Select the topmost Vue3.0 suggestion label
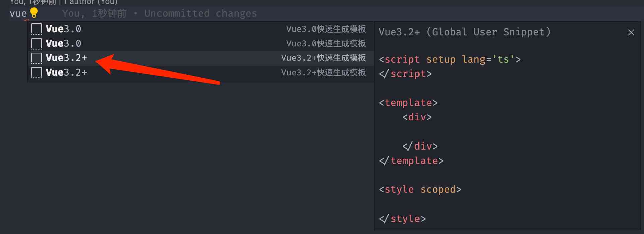This screenshot has width=644, height=234. click(x=63, y=29)
